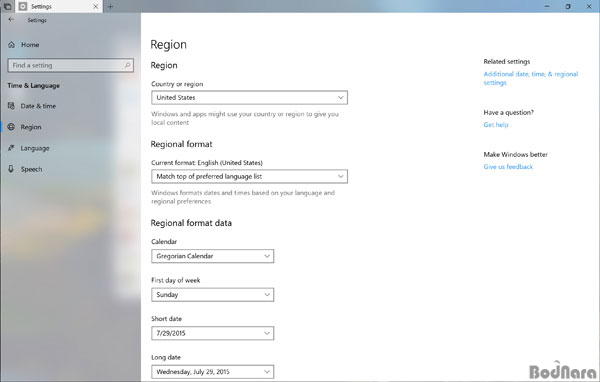This screenshot has height=382, width=600.
Task: Click chevron beside Wednesday, July 29, 2015
Action: click(x=267, y=372)
